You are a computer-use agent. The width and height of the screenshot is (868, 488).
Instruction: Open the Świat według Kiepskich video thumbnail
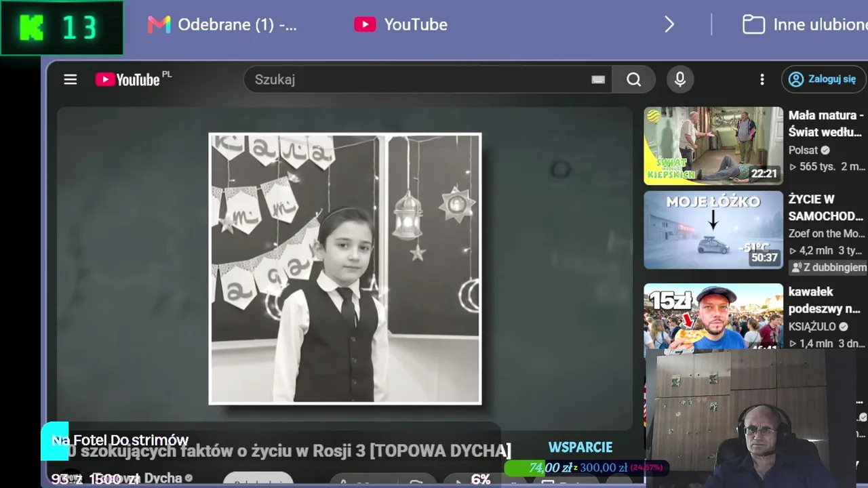pyautogui.click(x=713, y=145)
